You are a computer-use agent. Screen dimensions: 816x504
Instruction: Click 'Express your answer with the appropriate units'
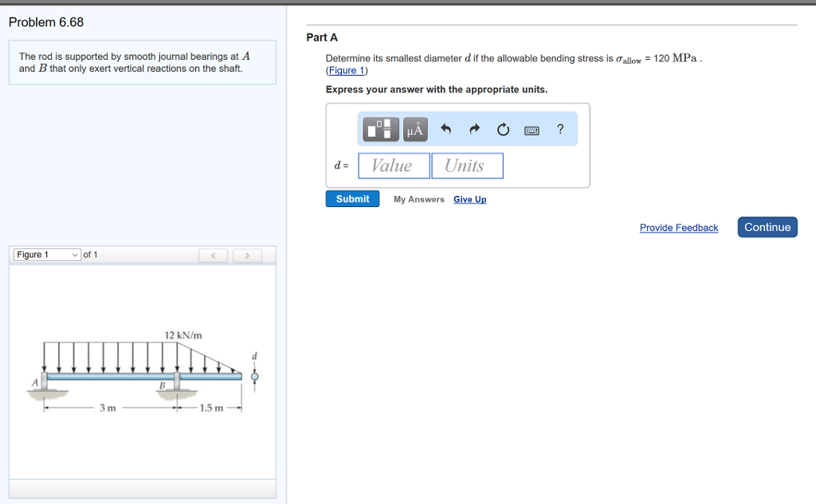437,89
